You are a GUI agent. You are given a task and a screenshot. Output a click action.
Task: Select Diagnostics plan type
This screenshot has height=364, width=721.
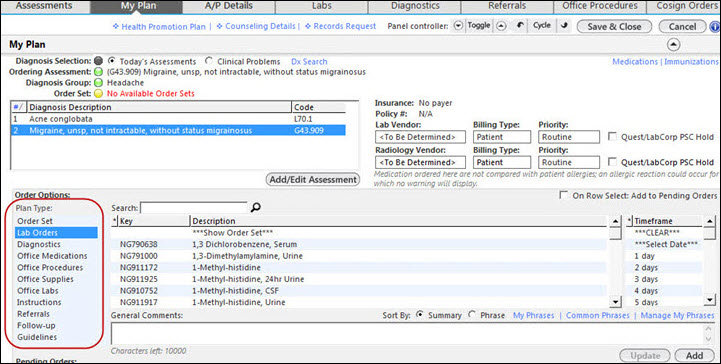[56, 244]
